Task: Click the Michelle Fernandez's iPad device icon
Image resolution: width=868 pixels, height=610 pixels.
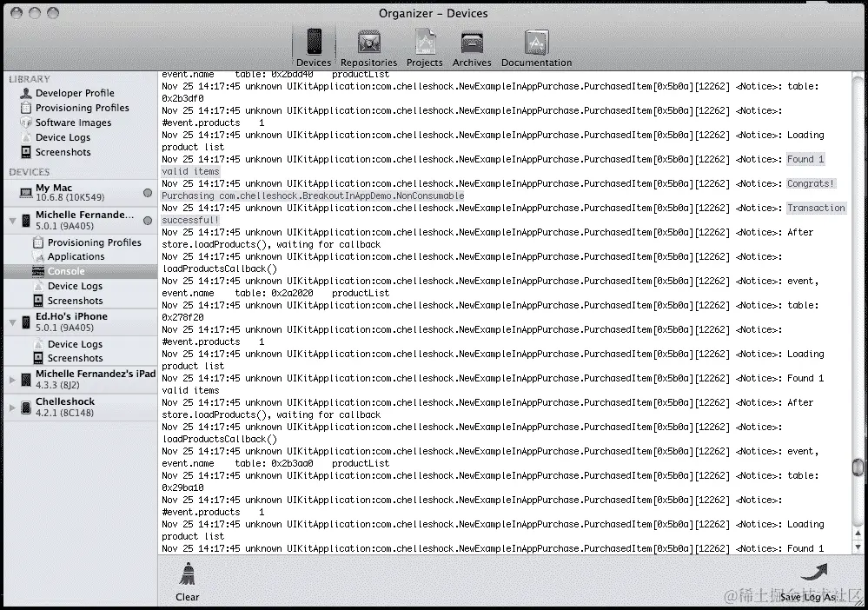Action: [x=26, y=379]
